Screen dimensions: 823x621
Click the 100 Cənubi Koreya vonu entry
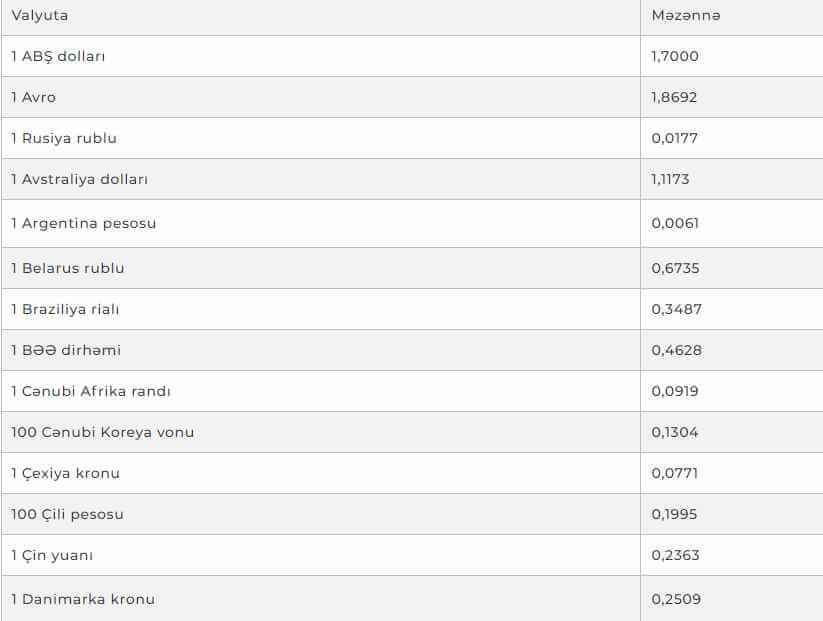coord(103,432)
